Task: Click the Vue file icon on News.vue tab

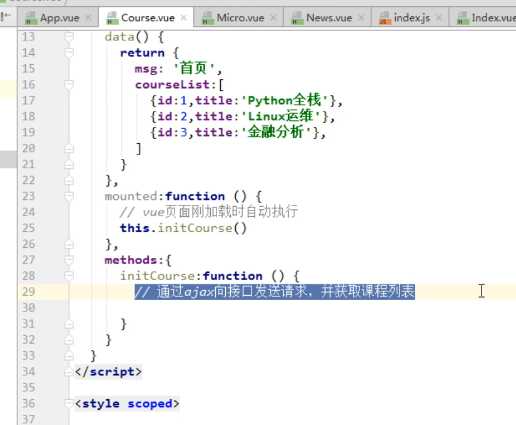Action: click(297, 18)
